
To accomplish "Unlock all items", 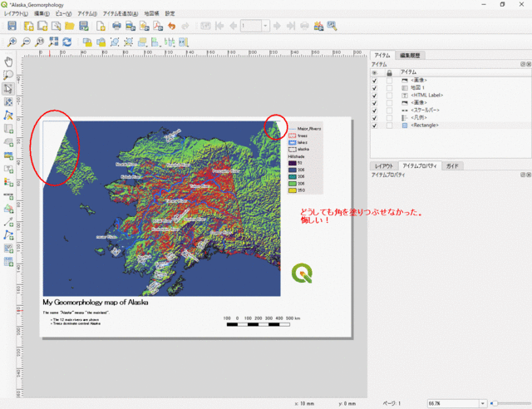I will coord(101,42).
